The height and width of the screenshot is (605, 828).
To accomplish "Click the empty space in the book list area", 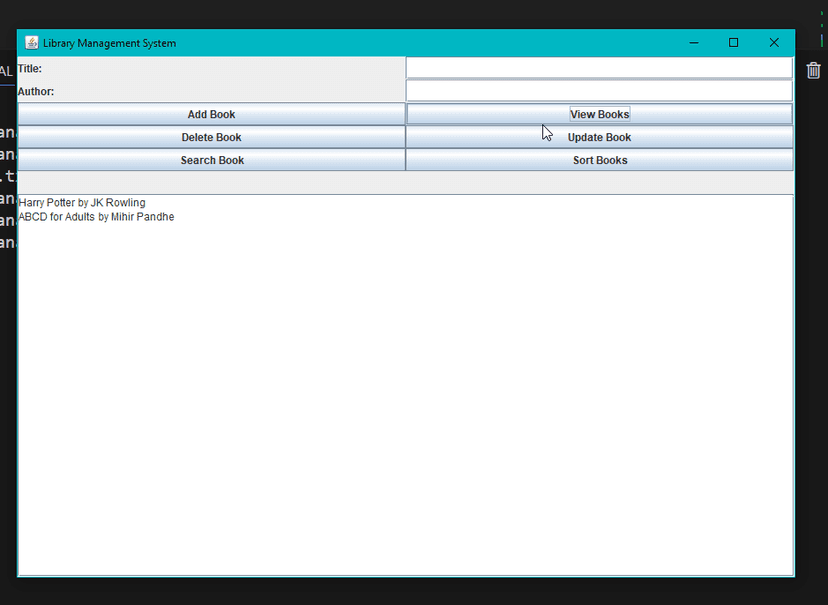I will (x=406, y=396).
